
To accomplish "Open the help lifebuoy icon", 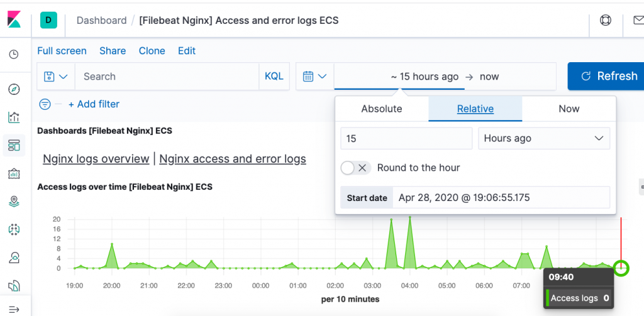I will pos(605,20).
